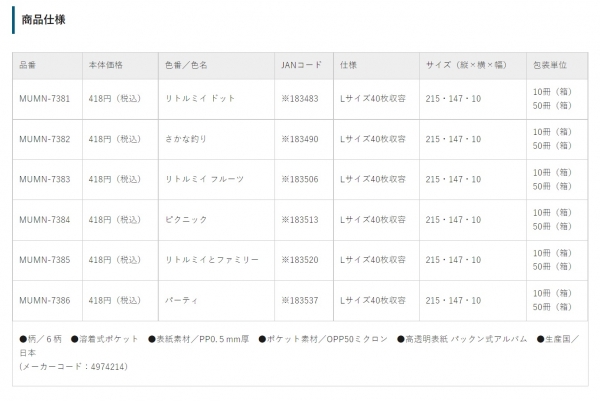Click the 商品仕様 section heading
The height and width of the screenshot is (401, 600).
43,20
